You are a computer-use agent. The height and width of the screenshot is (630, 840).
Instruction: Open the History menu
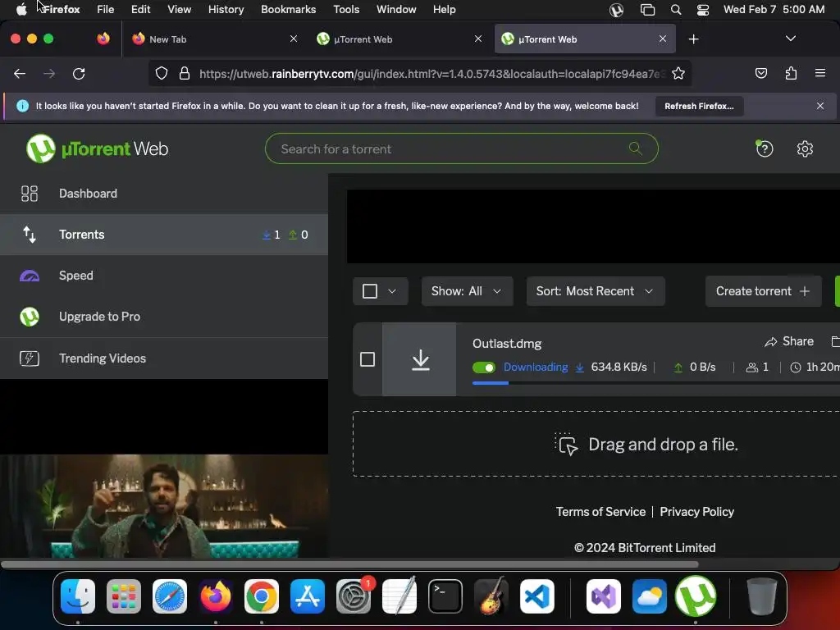[226, 9]
